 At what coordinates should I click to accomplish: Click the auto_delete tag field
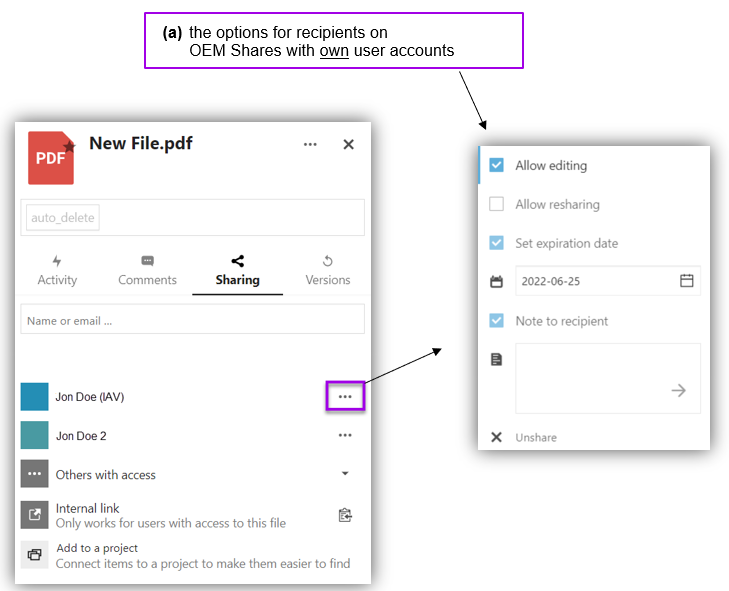(63, 217)
